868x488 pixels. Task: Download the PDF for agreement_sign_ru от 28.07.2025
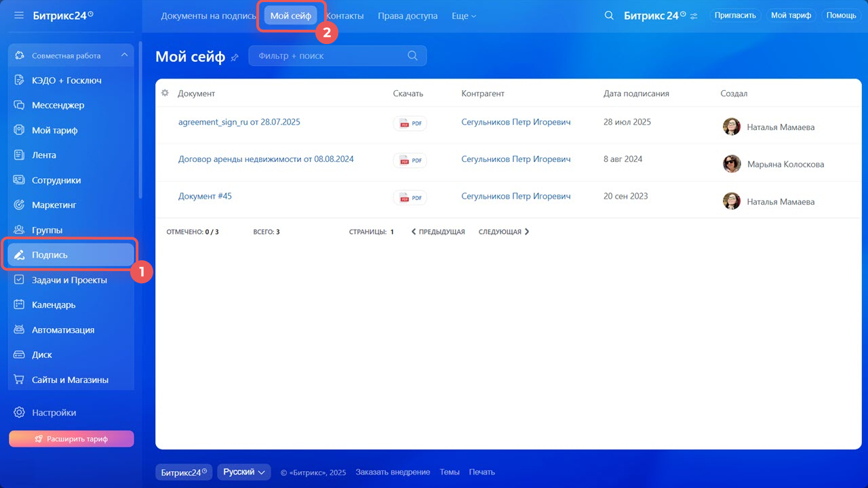point(410,123)
